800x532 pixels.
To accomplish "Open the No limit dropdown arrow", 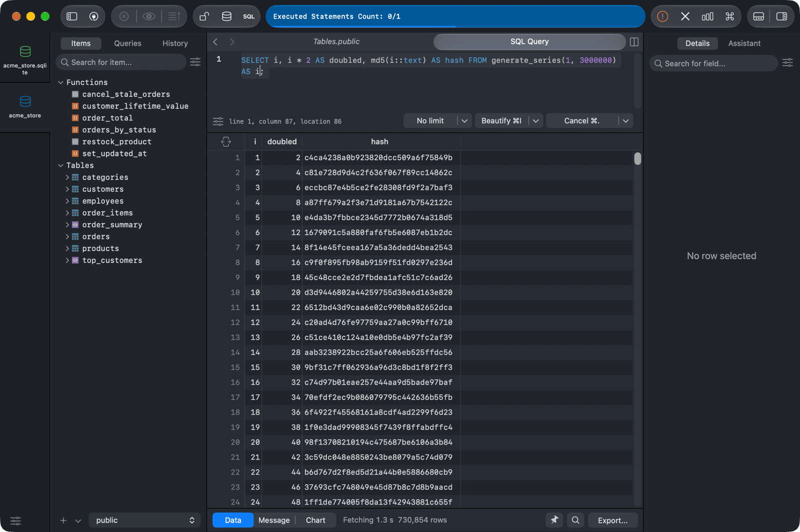I will 464,121.
